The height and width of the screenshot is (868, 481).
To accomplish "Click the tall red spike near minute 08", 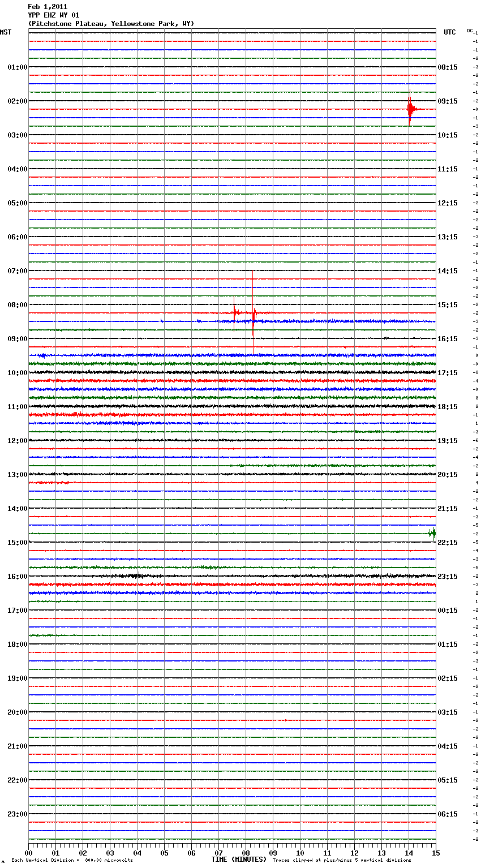I will [x=253, y=304].
